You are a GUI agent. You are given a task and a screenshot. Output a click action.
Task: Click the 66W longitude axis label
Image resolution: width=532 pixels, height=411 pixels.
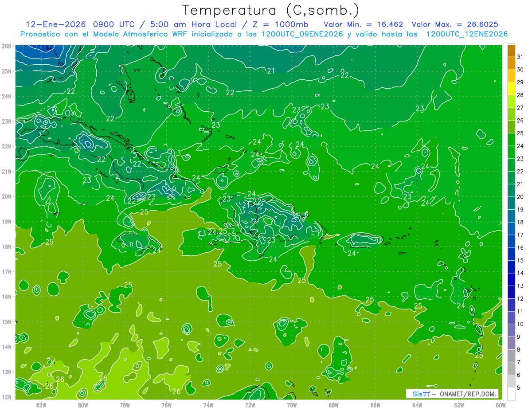[376, 405]
